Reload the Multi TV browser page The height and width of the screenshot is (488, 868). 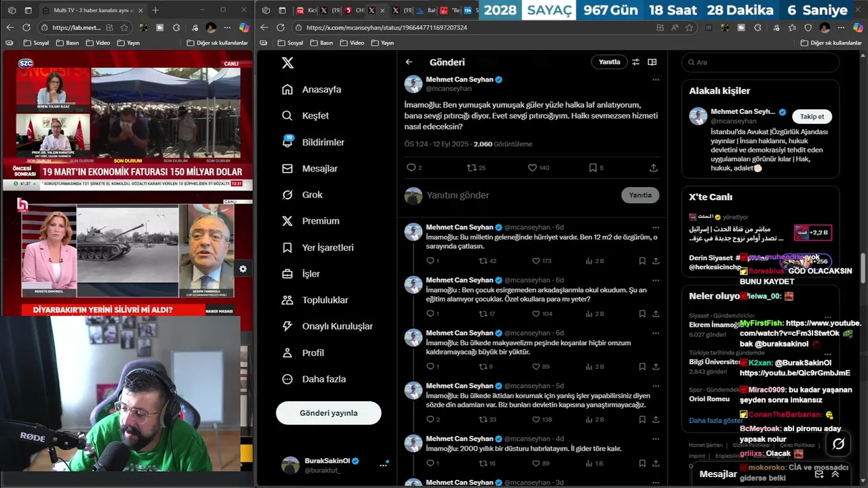26,28
